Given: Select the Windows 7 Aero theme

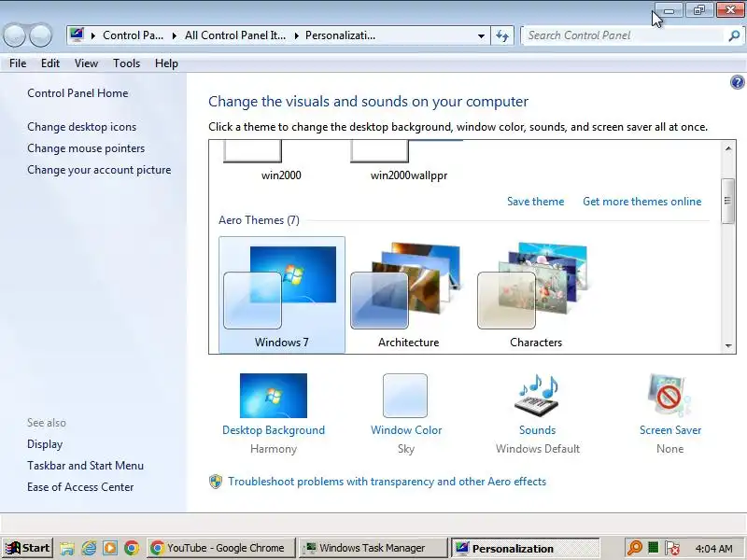Looking at the screenshot, I should [282, 295].
